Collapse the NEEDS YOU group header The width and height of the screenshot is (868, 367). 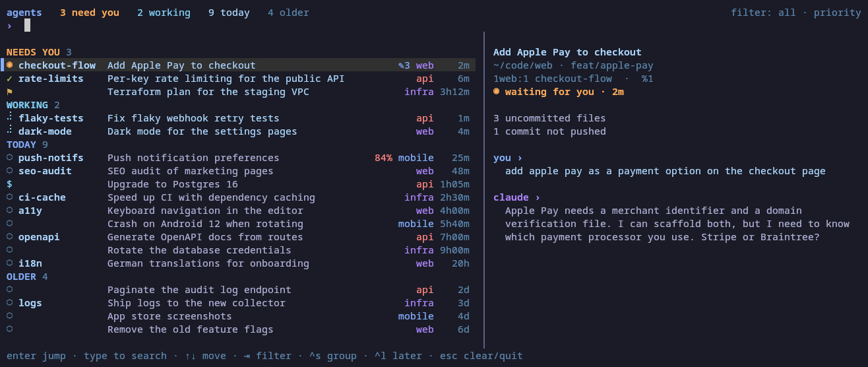(39, 52)
